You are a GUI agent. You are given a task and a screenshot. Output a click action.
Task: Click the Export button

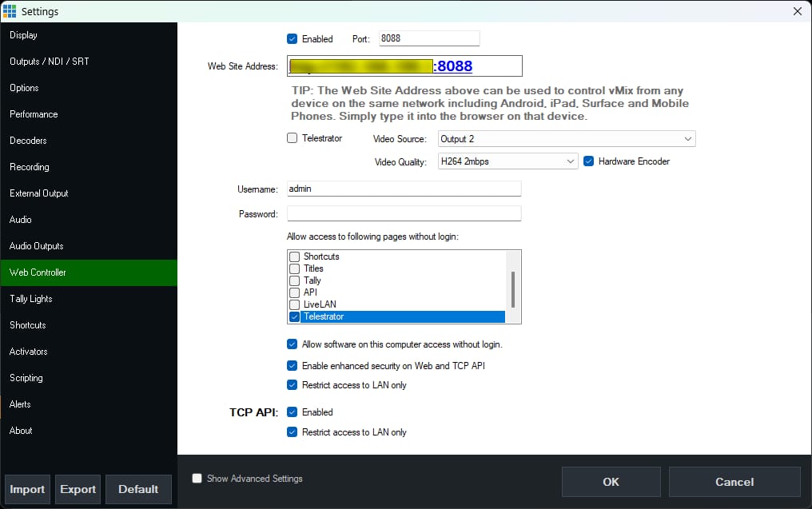[78, 489]
